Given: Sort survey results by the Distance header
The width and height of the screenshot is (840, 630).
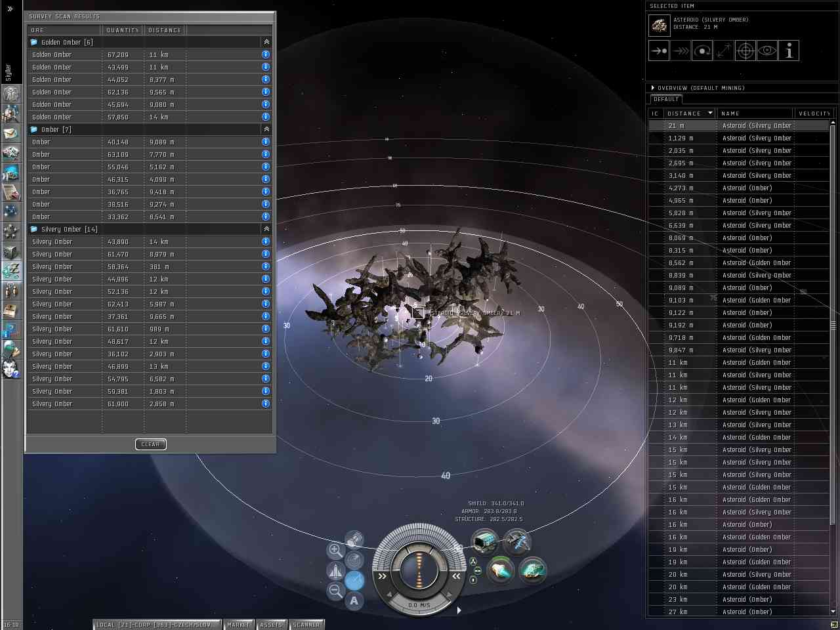Looking at the screenshot, I should [165, 30].
